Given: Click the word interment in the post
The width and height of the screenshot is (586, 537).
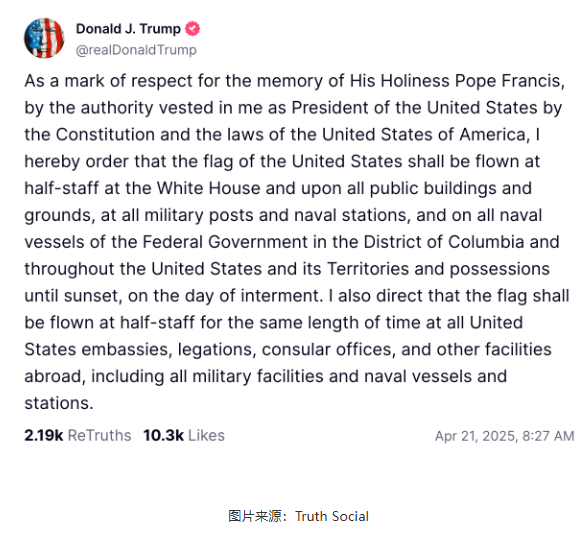Looking at the screenshot, I should pyautogui.click(x=281, y=296).
